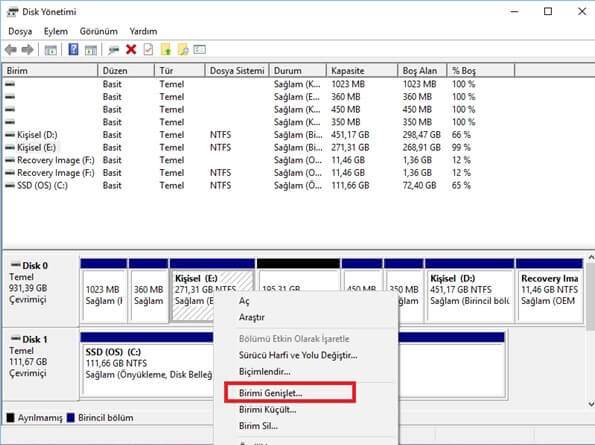The image size is (595, 445).
Task: Sort by Dosya Sistemi column header
Action: click(x=237, y=71)
